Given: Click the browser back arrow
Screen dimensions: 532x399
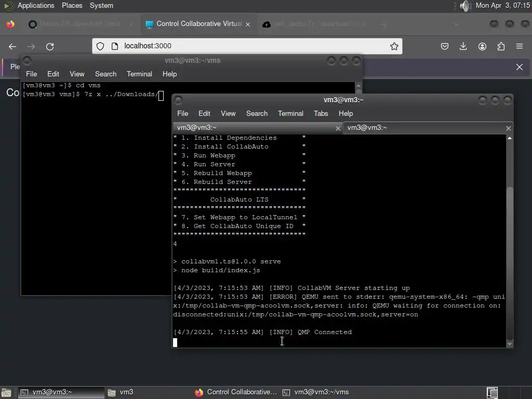Looking at the screenshot, I should coord(12,46).
